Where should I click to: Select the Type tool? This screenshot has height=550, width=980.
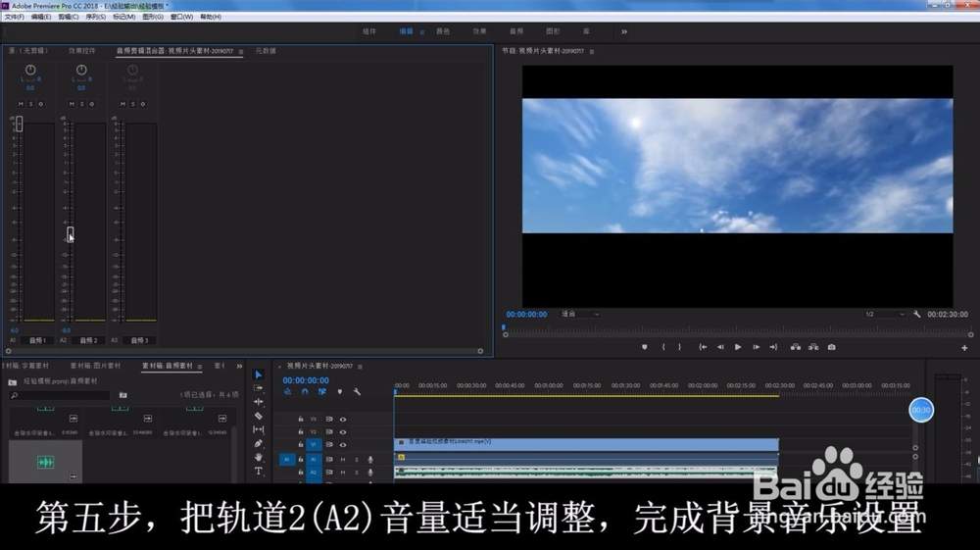click(x=258, y=471)
